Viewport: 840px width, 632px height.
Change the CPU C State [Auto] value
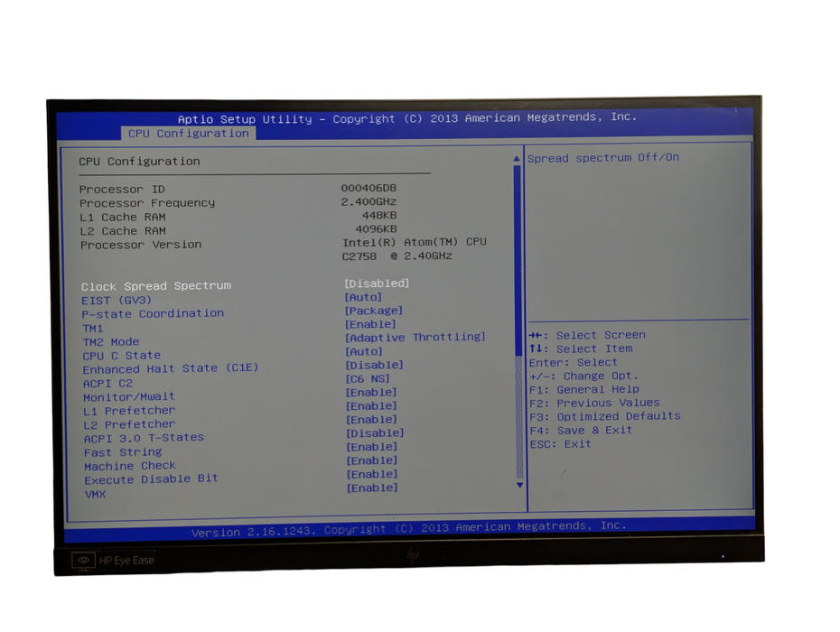click(x=364, y=351)
